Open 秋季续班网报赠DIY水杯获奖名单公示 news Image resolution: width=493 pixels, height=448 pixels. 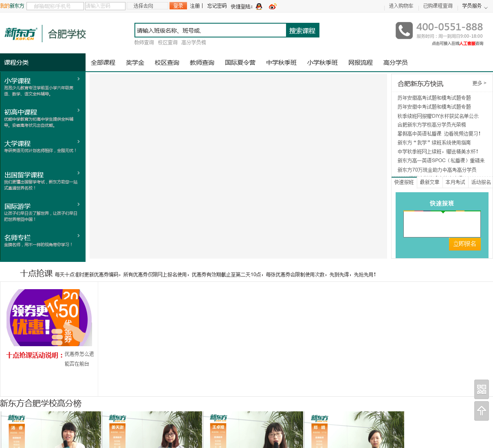click(x=438, y=116)
